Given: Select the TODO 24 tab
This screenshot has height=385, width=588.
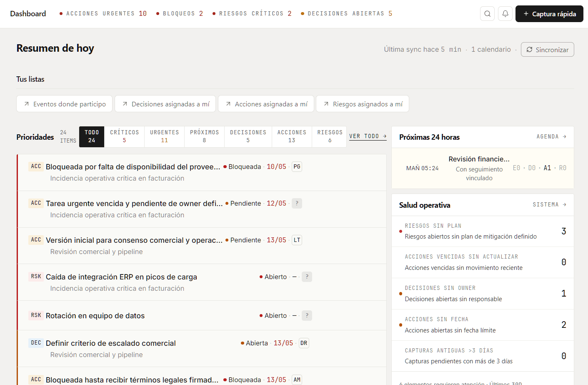Looking at the screenshot, I should point(92,136).
